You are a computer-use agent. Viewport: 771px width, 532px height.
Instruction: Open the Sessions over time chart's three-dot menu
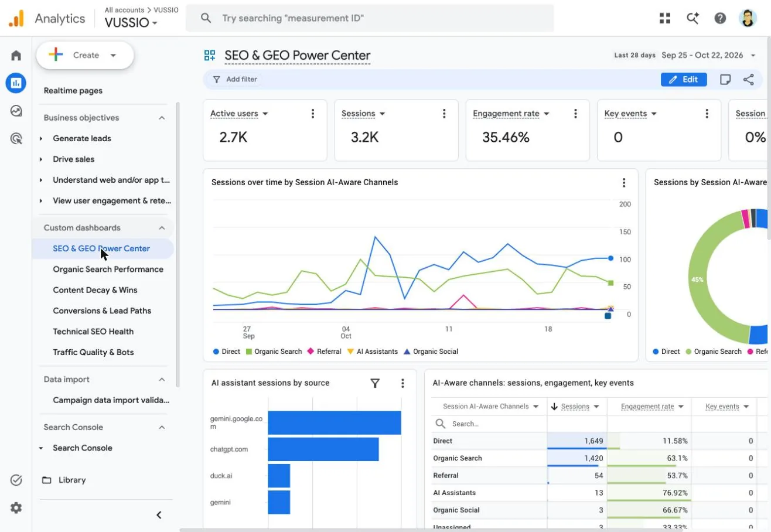coord(624,183)
